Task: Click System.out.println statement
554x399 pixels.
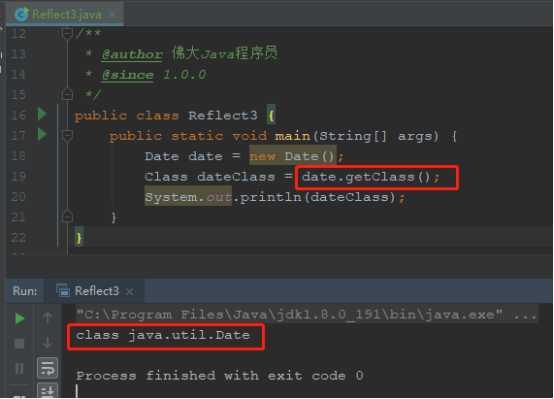Action: pos(275,197)
